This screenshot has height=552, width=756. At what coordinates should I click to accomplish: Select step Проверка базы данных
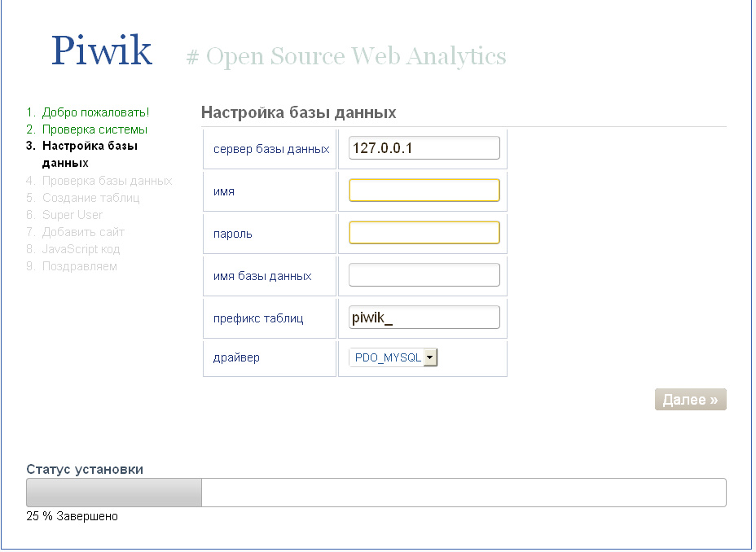coord(107,181)
